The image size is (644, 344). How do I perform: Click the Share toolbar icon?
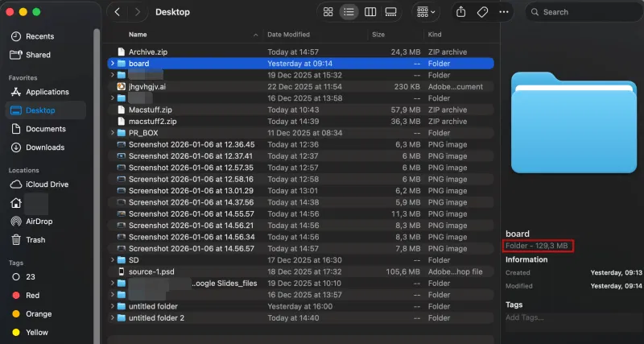460,12
